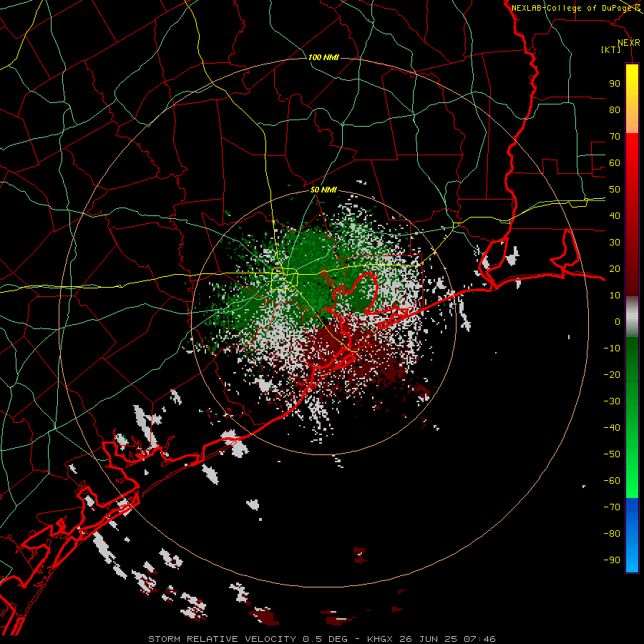This screenshot has width=644, height=644.
Task: Click the [KT] units label
Action: click(610, 49)
